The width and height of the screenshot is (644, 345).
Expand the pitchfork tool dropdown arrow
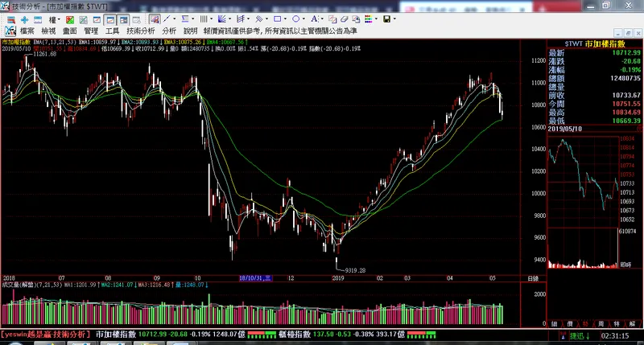point(249,18)
